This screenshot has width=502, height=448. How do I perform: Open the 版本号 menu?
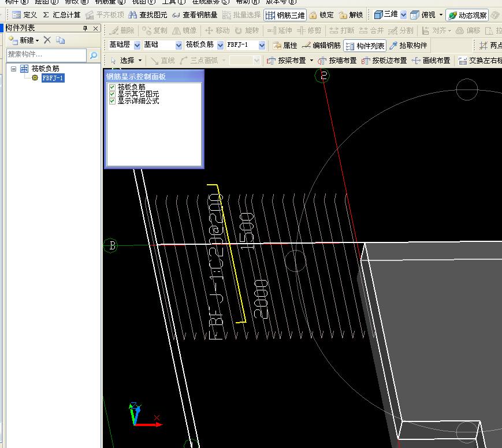click(x=281, y=2)
